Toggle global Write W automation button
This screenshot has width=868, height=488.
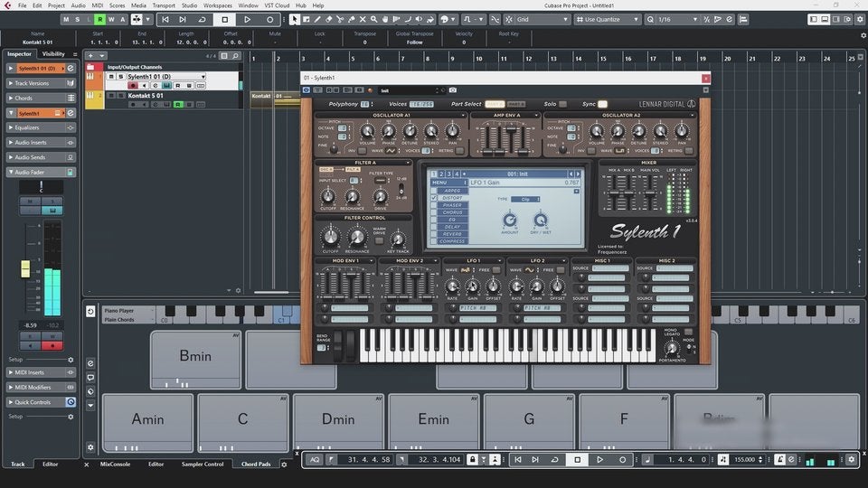click(111, 19)
